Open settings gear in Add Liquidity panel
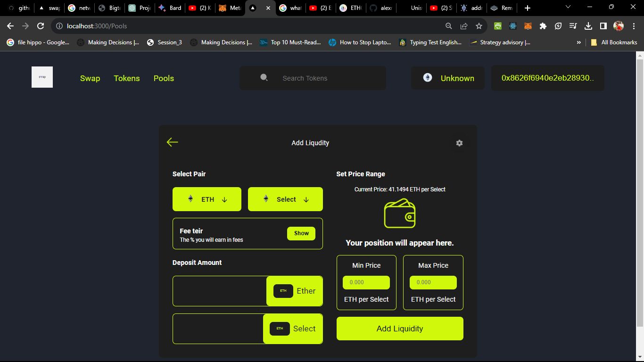 point(459,143)
